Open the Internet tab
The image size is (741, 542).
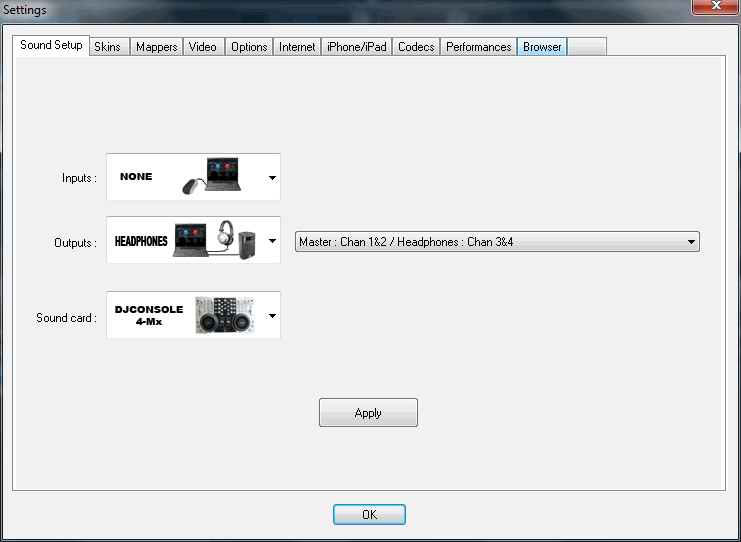click(297, 47)
